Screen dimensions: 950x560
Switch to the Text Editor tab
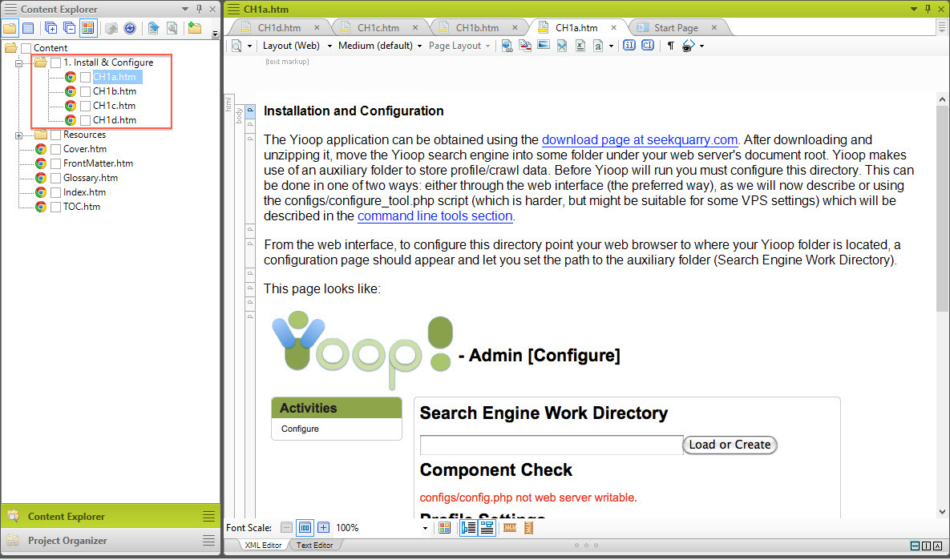coord(315,546)
